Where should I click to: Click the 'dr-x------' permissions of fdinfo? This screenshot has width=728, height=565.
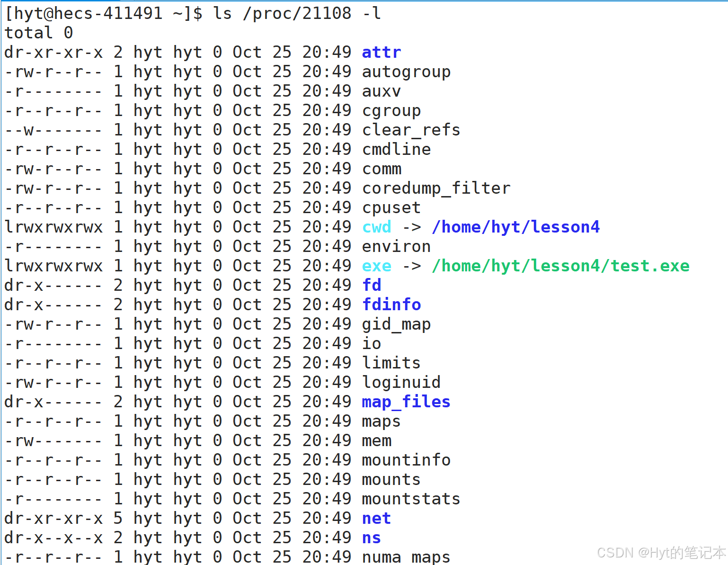click(x=53, y=305)
